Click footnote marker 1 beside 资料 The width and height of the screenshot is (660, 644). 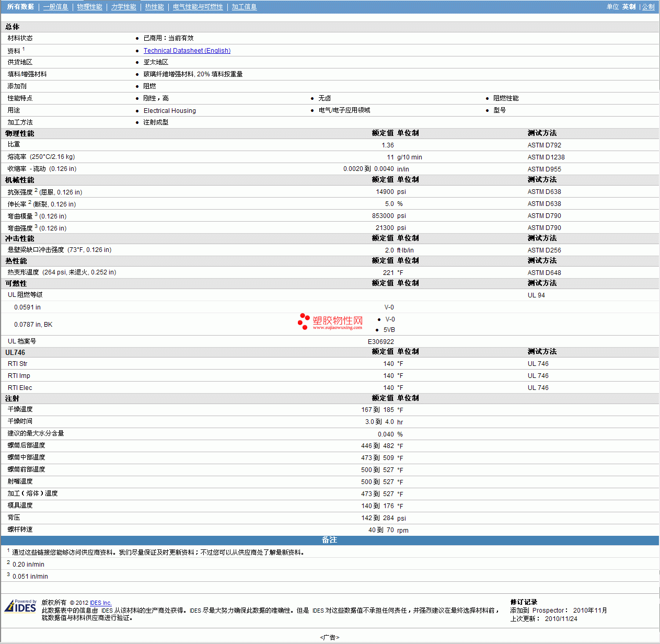coord(24,49)
